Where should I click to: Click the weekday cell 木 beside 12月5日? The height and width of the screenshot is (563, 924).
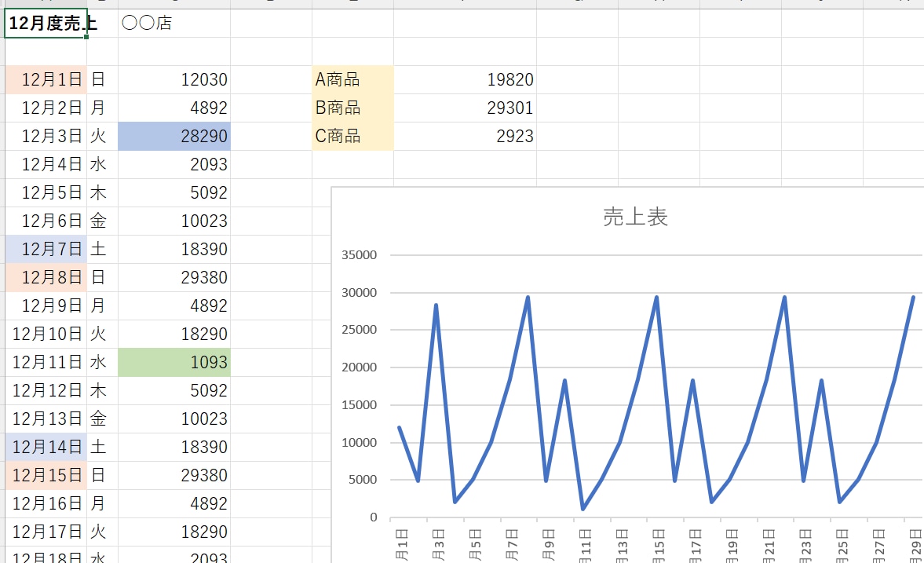coord(103,193)
